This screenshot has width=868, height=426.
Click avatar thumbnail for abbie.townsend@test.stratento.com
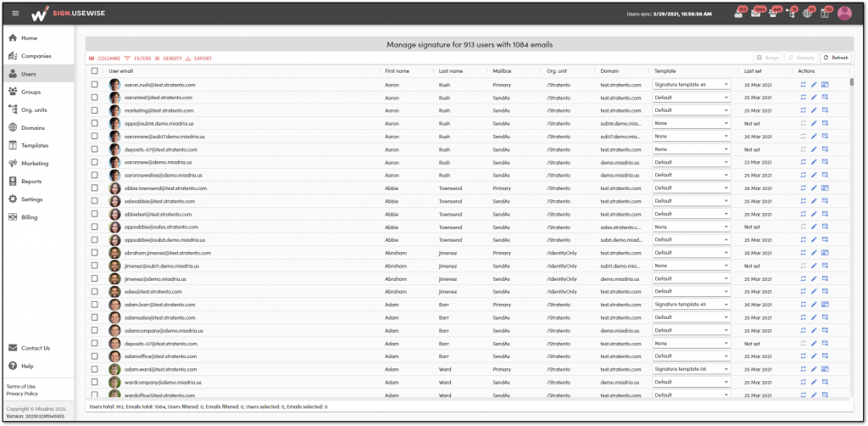114,188
